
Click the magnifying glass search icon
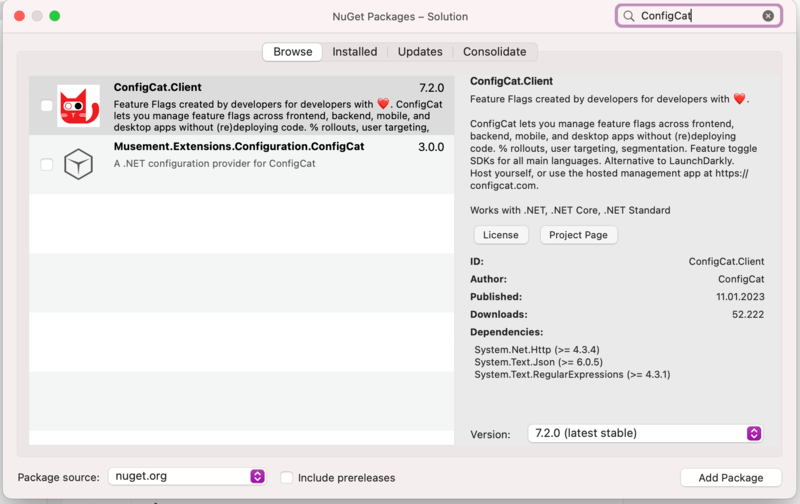pos(629,16)
